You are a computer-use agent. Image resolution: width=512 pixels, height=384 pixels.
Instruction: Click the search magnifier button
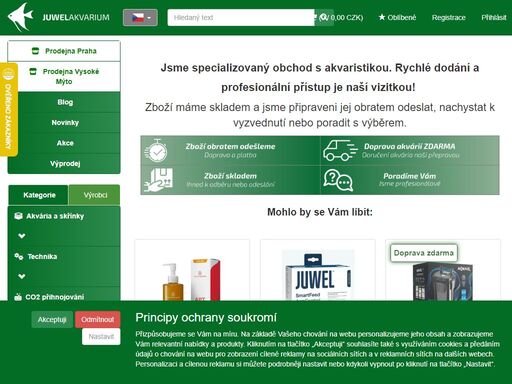click(x=324, y=17)
